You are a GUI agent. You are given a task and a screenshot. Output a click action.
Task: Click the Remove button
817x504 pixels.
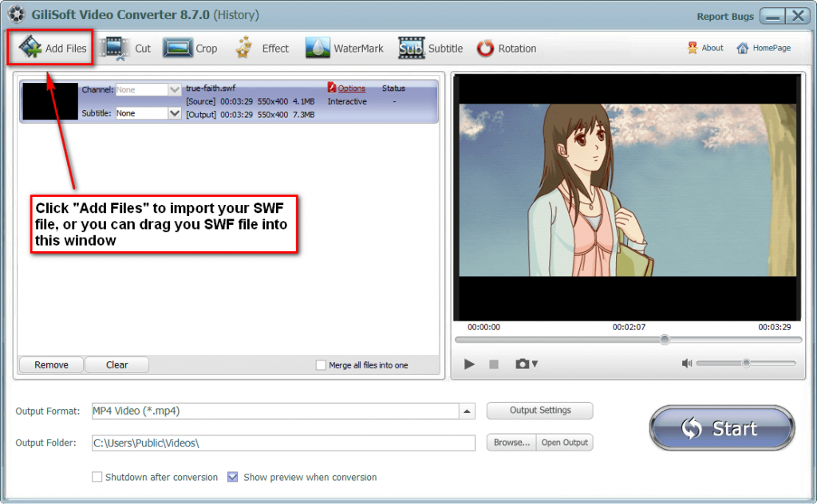coord(51,365)
